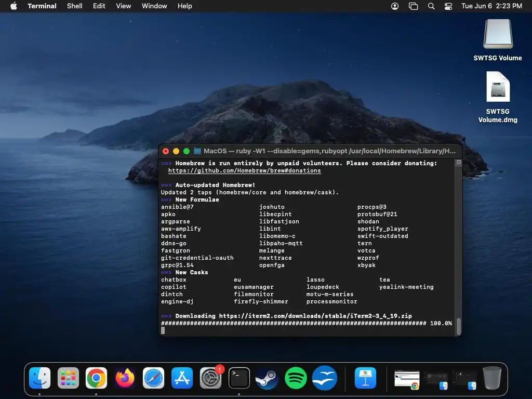Open the last minimized Finder window in Dock
The width and height of the screenshot is (532, 399).
coord(464,380)
